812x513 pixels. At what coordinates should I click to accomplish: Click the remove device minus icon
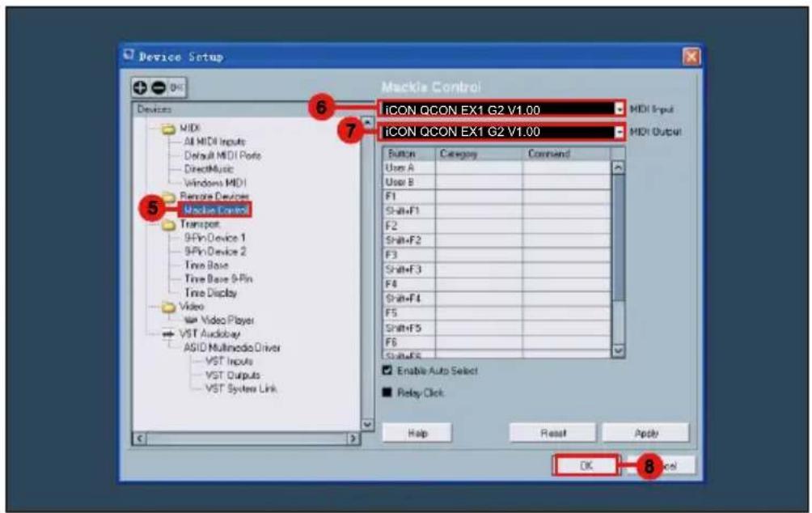point(159,87)
